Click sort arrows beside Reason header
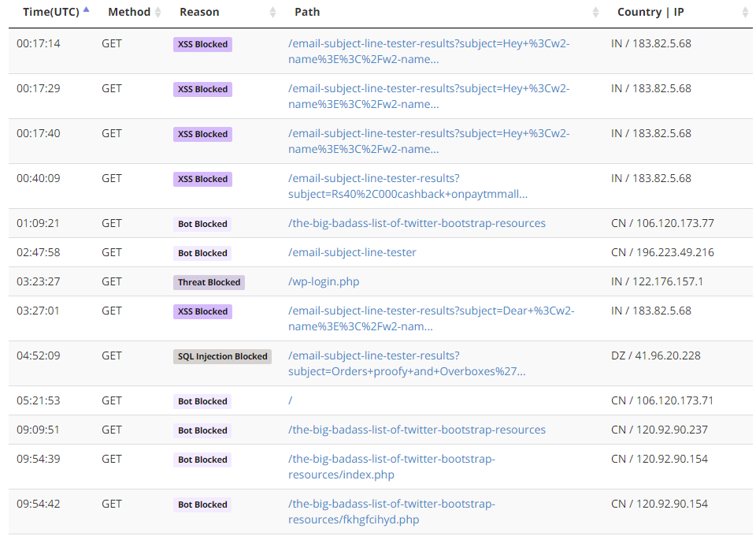756x536 pixels. tap(273, 13)
